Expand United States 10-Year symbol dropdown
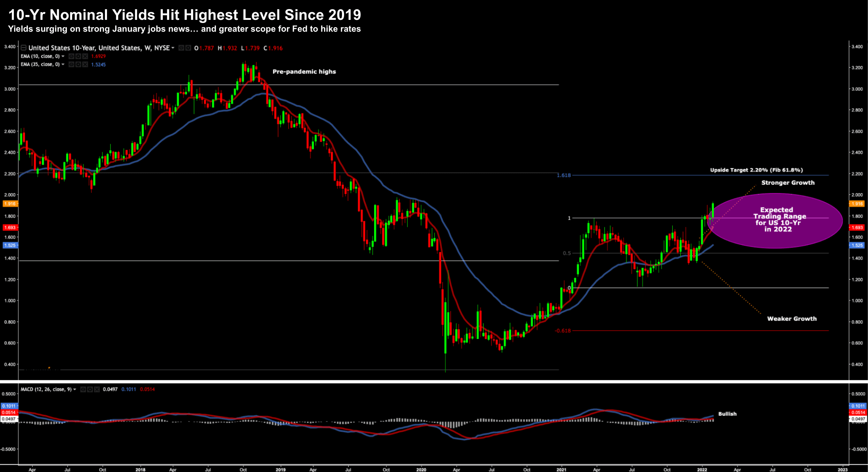Image resolution: width=868 pixels, height=472 pixels. tap(173, 48)
